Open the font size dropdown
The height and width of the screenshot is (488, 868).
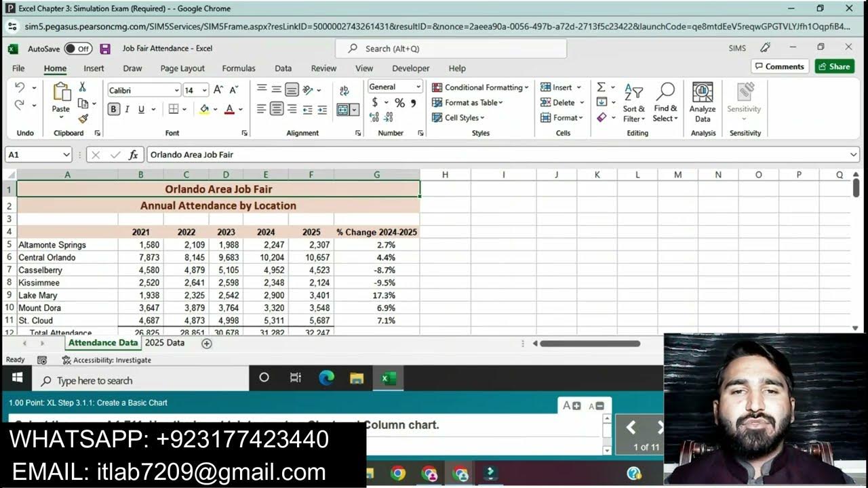point(204,90)
